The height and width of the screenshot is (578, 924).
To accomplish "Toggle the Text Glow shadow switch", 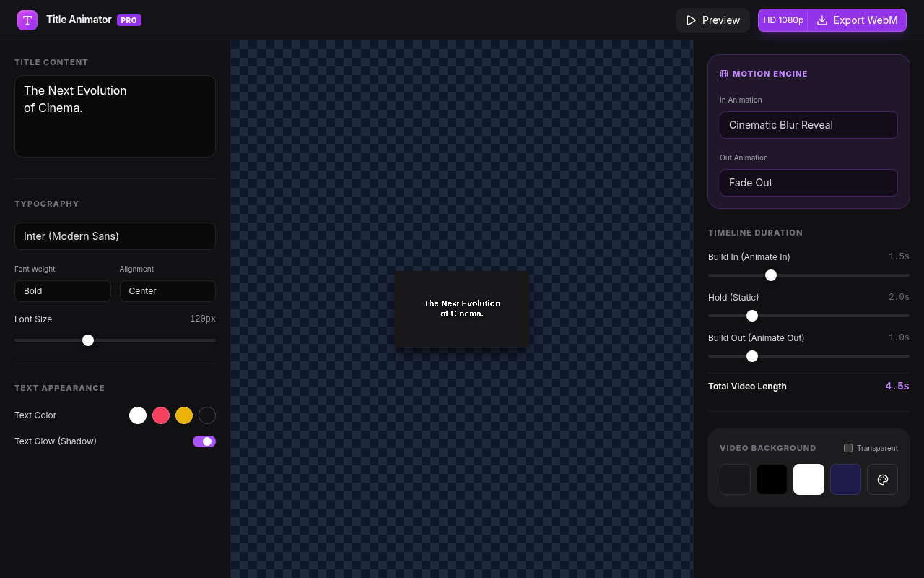I will pyautogui.click(x=204, y=441).
